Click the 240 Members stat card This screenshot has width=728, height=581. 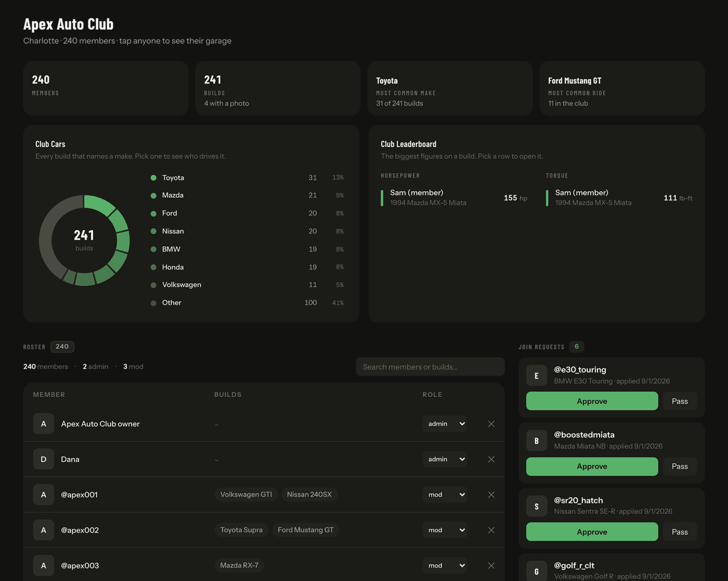point(106,88)
